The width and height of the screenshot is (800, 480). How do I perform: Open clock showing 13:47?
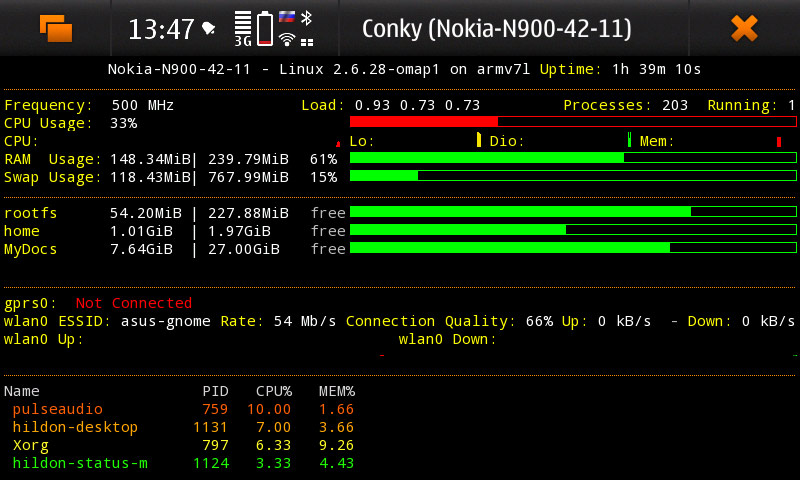coord(161,29)
